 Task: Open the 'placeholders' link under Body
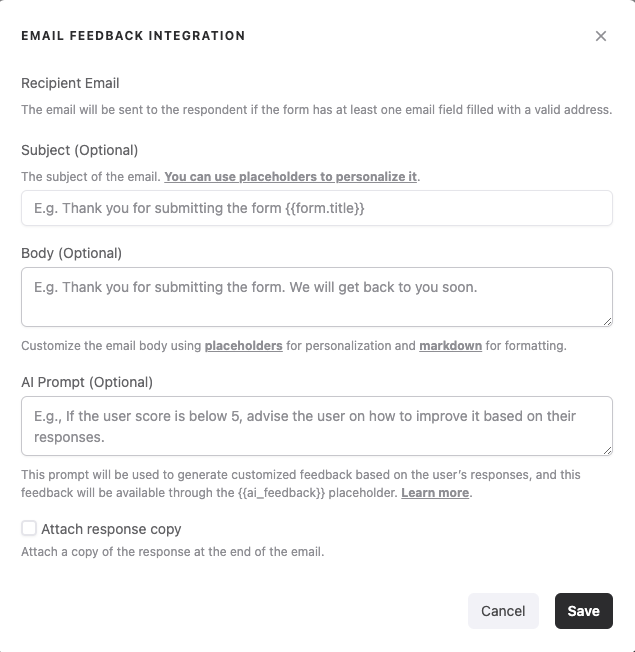click(243, 346)
